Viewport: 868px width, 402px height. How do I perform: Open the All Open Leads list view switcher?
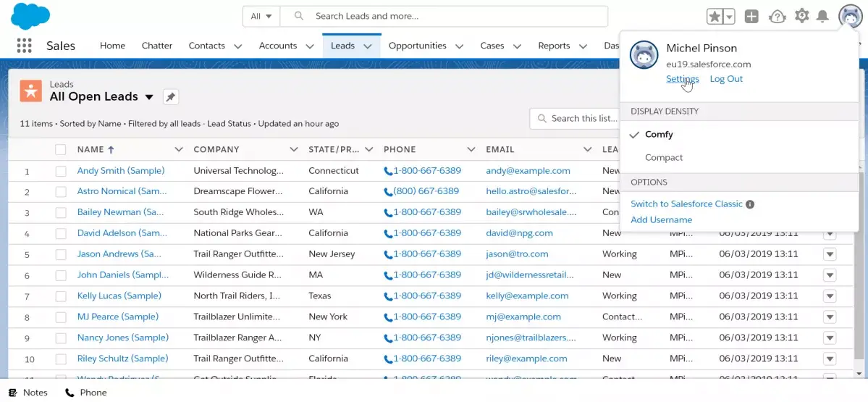click(149, 98)
